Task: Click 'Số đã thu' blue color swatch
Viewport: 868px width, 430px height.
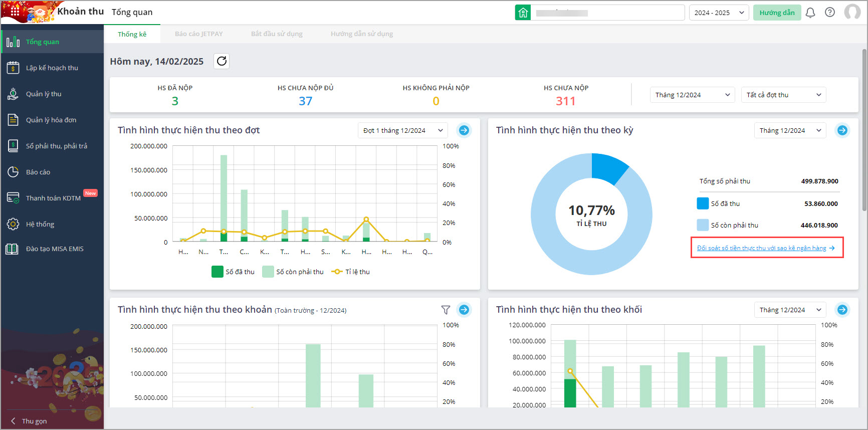Action: [x=703, y=203]
